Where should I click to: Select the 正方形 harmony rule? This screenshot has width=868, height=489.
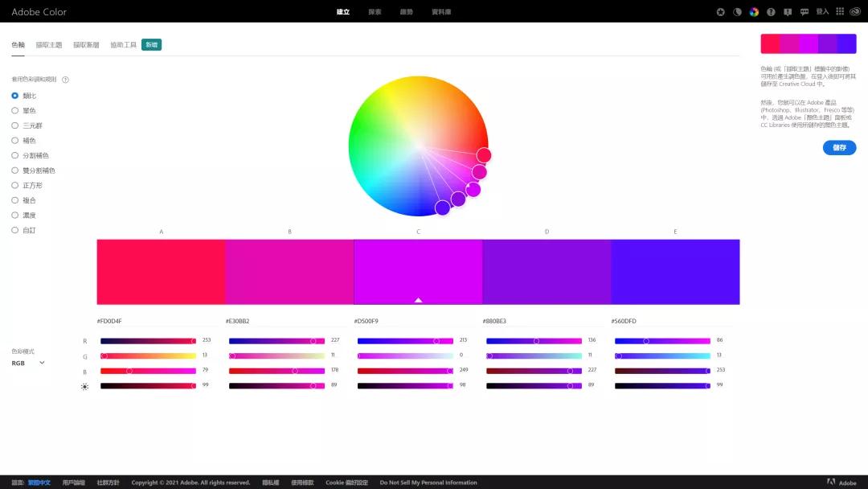click(27, 186)
